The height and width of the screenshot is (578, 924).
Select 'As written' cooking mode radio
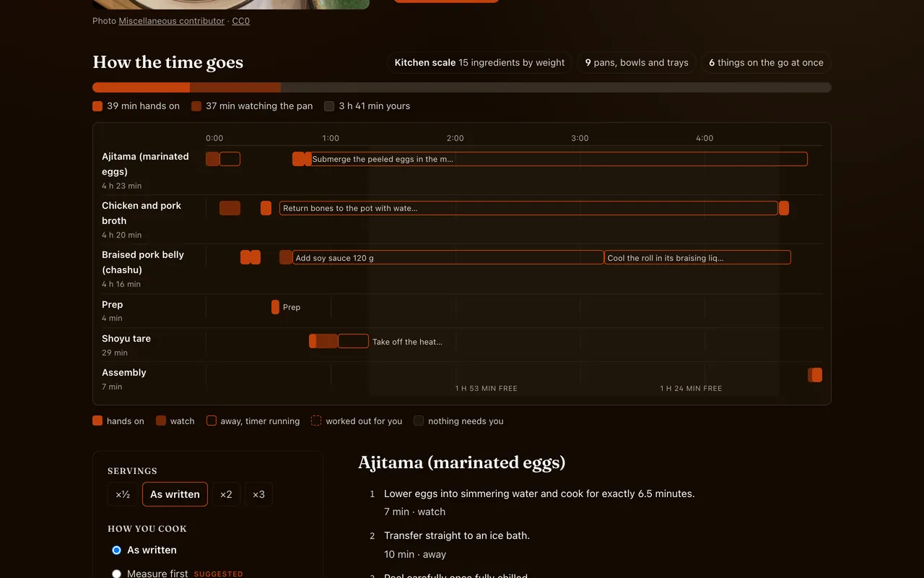pyautogui.click(x=117, y=550)
